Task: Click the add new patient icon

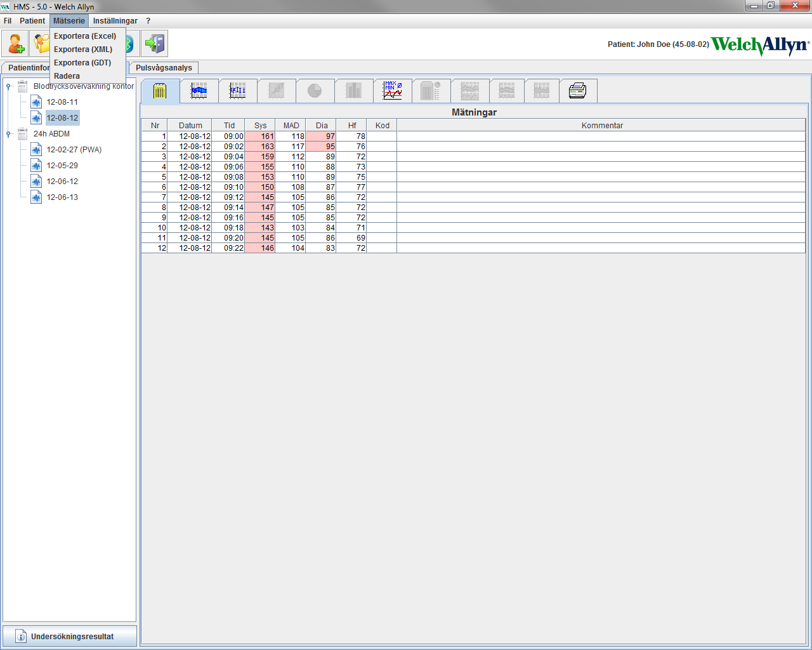Action: tap(15, 44)
